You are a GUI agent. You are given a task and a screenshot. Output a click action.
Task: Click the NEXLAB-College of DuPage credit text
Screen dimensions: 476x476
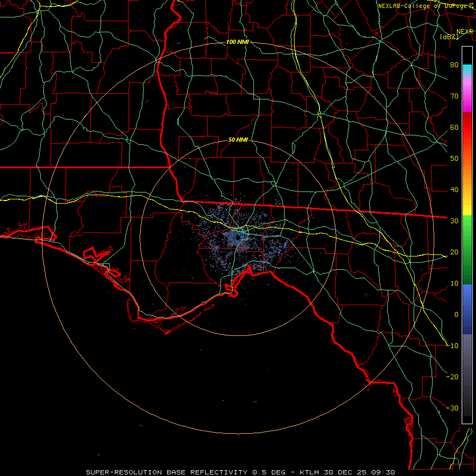tap(426, 6)
